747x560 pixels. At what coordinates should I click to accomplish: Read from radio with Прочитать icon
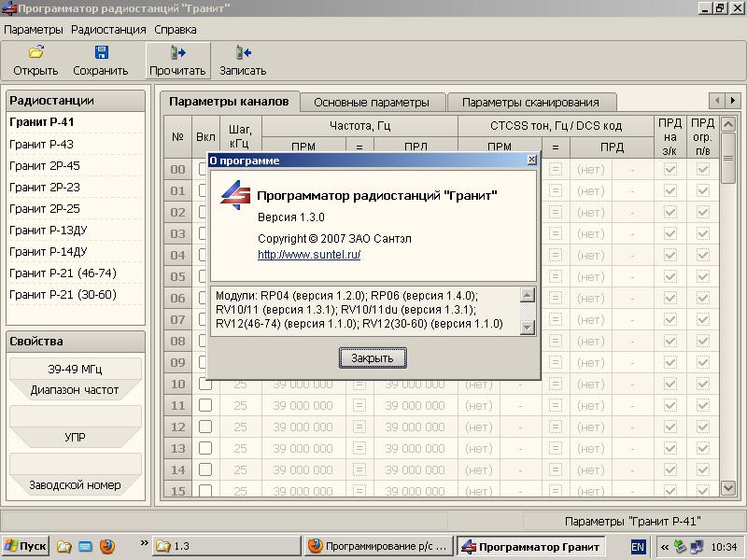coord(177,52)
